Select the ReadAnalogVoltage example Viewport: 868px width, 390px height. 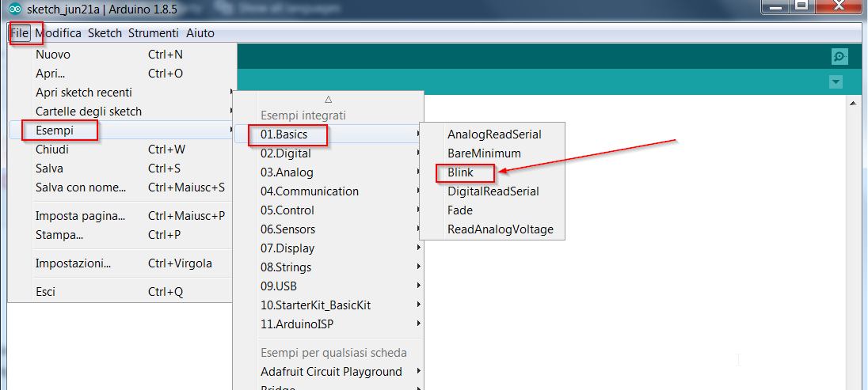(x=501, y=229)
